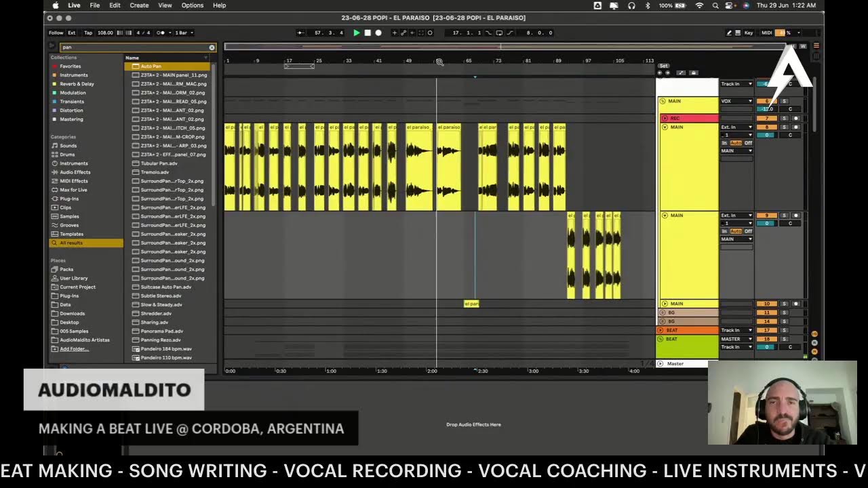
Task: Open Current Project place
Action: coord(77,287)
